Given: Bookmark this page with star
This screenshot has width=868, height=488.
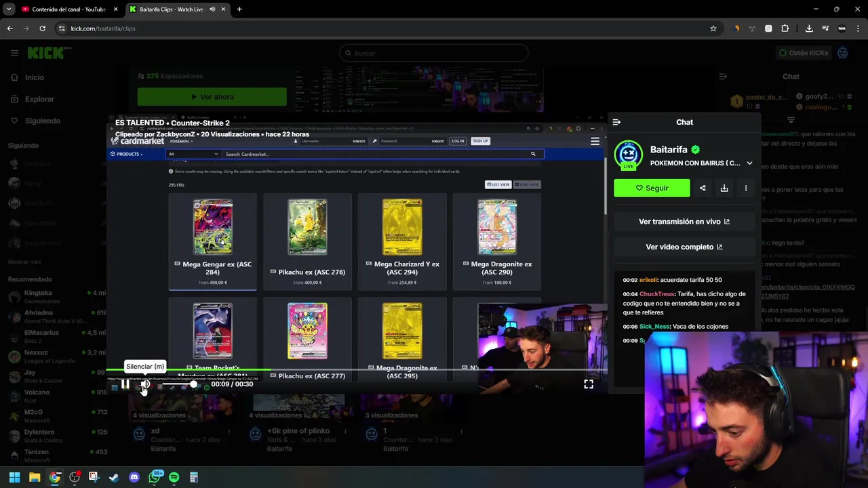Looking at the screenshot, I should click(x=713, y=28).
